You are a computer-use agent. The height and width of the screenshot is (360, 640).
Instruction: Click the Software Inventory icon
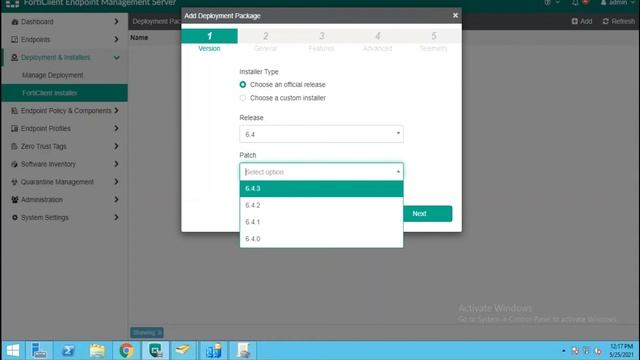[15, 164]
